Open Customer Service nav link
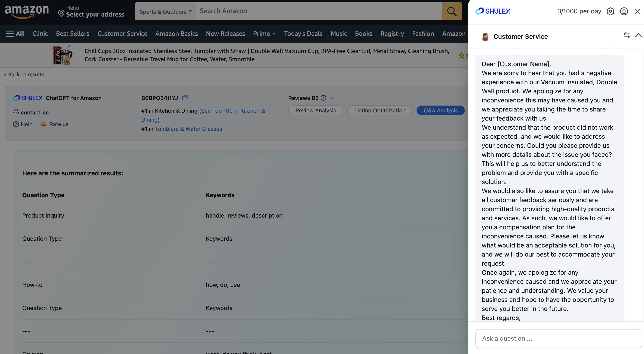 [122, 34]
